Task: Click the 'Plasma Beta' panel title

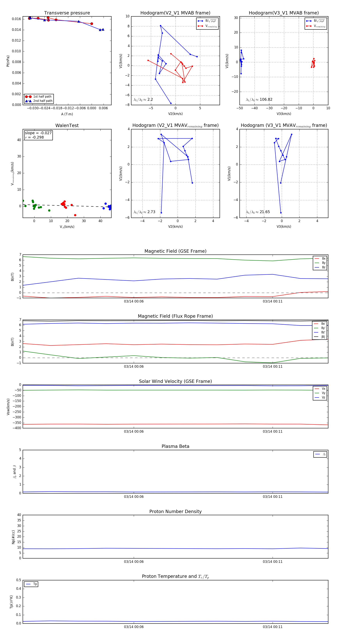Action: pyautogui.click(x=175, y=446)
